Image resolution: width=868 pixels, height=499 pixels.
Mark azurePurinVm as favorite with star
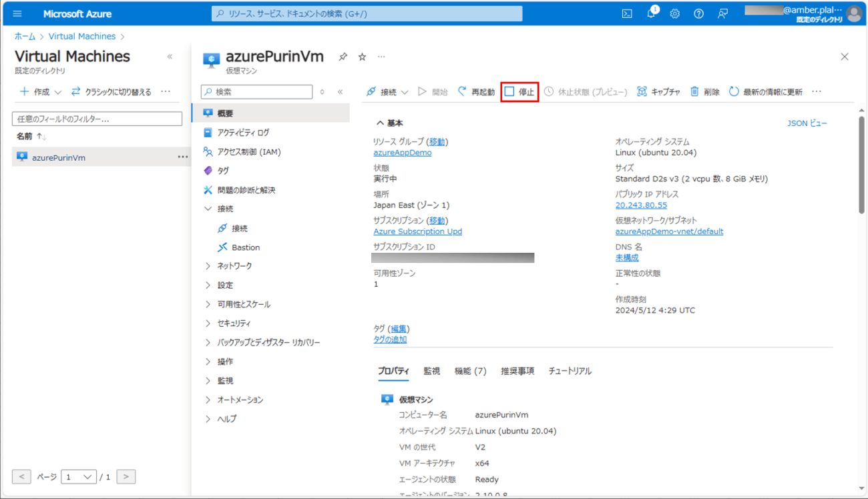(362, 57)
